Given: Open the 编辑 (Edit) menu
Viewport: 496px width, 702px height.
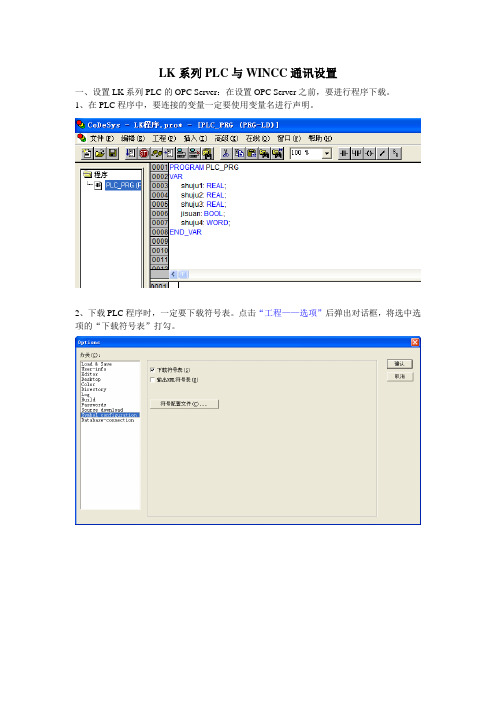Looking at the screenshot, I should (133, 139).
